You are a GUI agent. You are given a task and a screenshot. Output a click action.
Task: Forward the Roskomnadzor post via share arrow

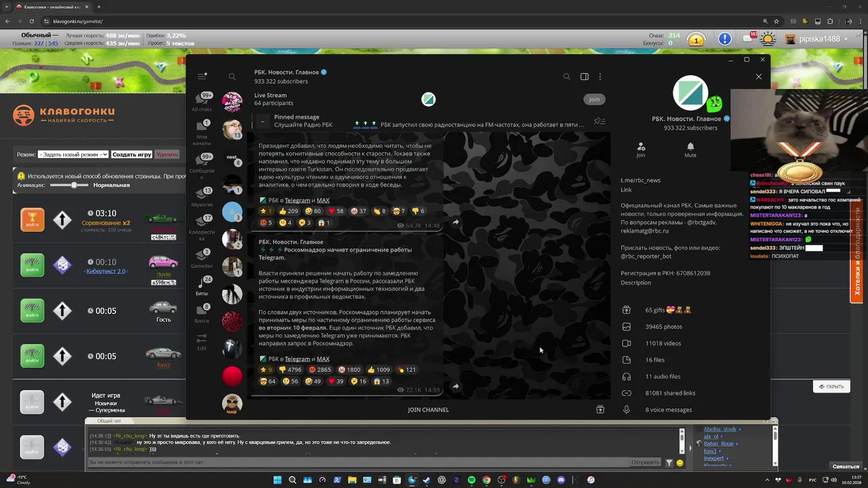(x=456, y=386)
